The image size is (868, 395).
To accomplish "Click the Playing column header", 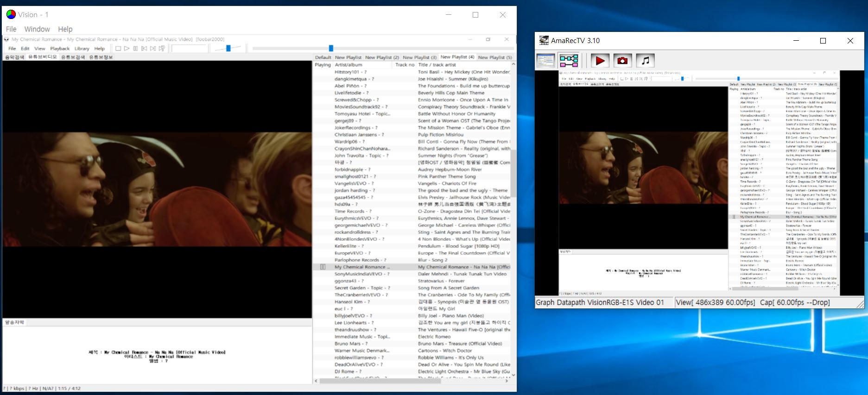I will point(323,65).
